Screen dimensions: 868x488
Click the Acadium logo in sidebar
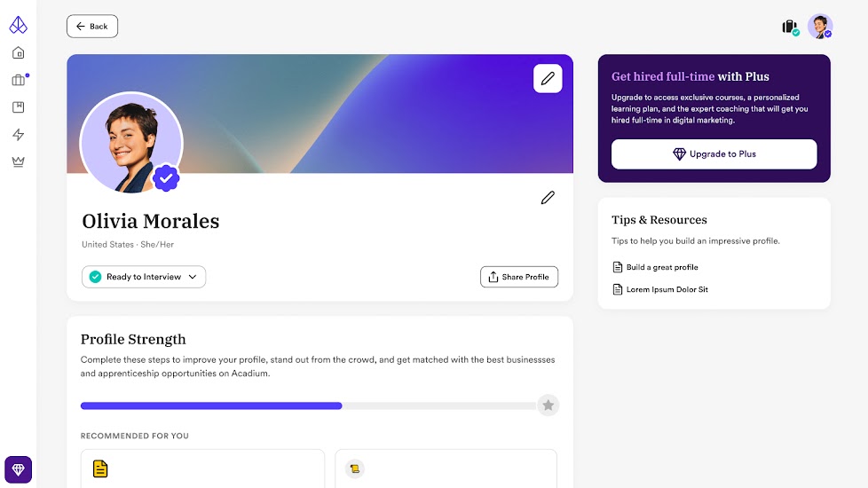(x=18, y=25)
